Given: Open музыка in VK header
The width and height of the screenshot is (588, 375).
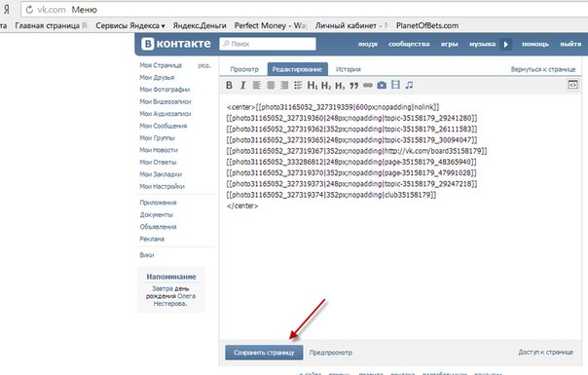Looking at the screenshot, I should click(x=482, y=44).
